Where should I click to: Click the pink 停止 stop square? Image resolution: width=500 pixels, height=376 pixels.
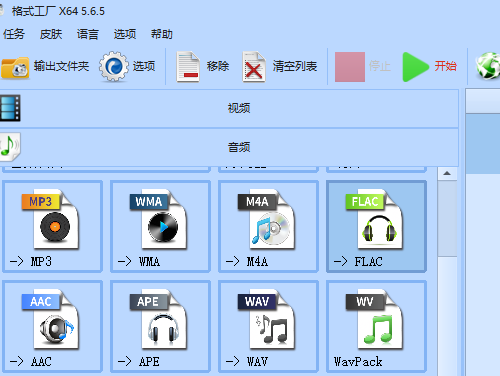coord(350,67)
